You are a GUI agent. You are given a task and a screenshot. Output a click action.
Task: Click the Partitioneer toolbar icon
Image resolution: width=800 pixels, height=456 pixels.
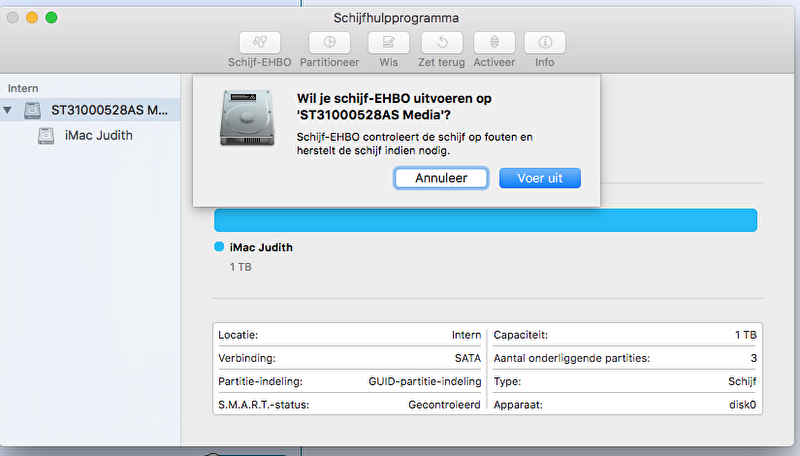pyautogui.click(x=329, y=43)
